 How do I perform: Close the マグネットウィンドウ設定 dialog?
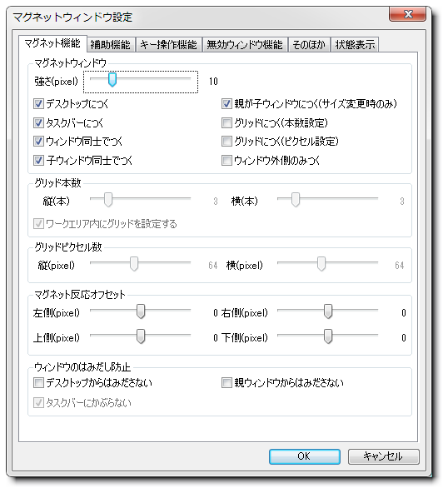[x=408, y=14]
